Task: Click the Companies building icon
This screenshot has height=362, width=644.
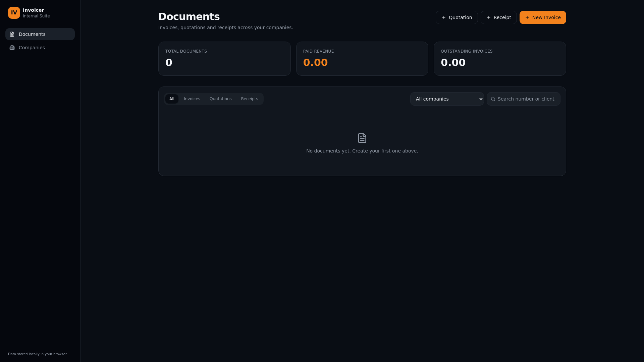Action: coord(12,48)
